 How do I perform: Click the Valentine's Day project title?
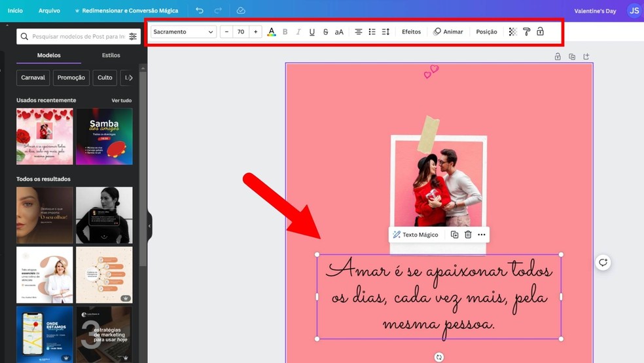tap(595, 10)
